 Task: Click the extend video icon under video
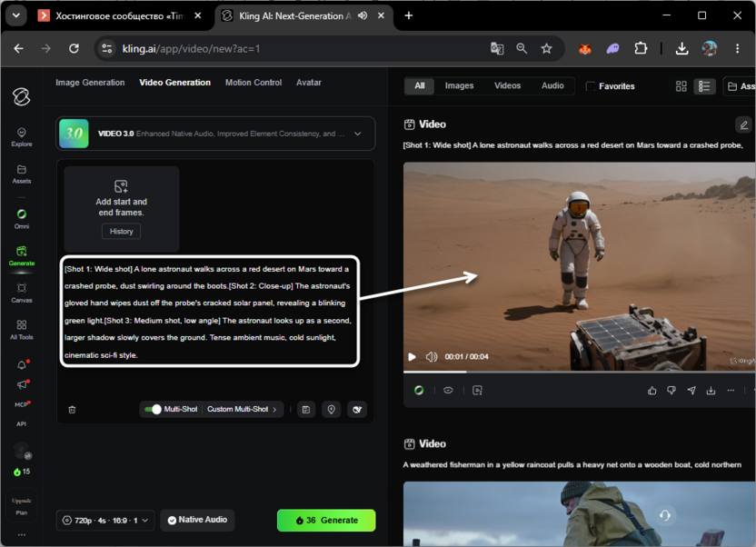click(477, 391)
